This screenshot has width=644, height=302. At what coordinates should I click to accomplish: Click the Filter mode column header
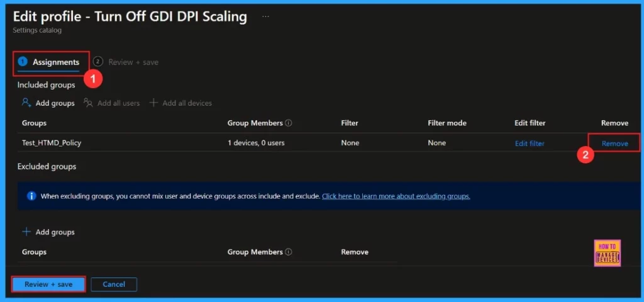[447, 123]
